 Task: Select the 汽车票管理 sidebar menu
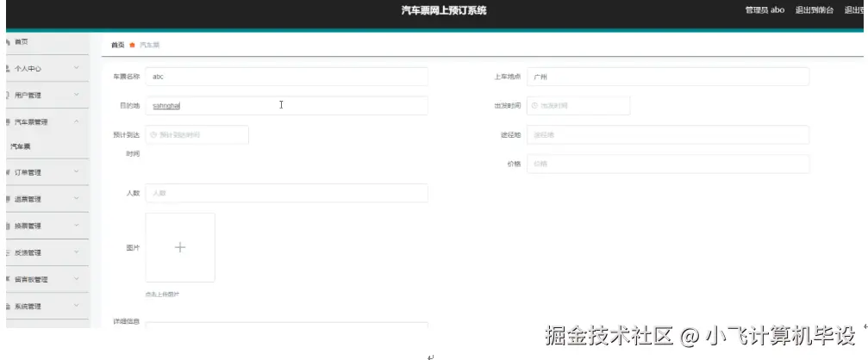47,121
